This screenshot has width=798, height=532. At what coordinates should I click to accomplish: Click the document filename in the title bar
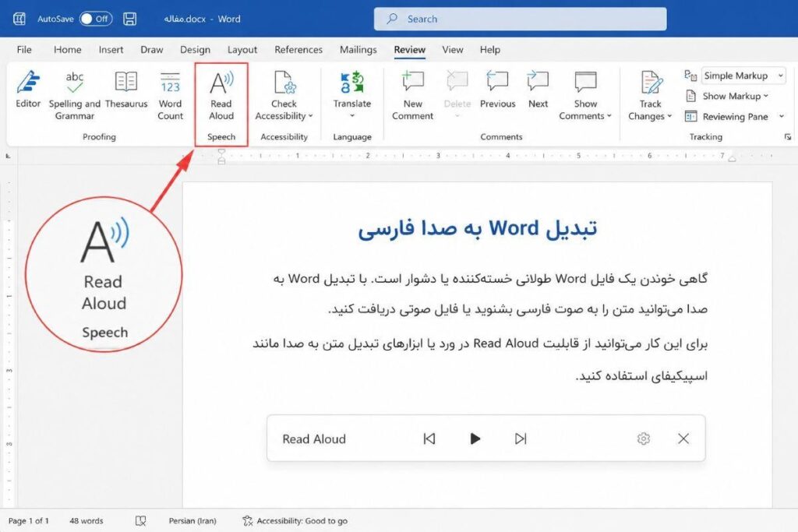point(185,19)
